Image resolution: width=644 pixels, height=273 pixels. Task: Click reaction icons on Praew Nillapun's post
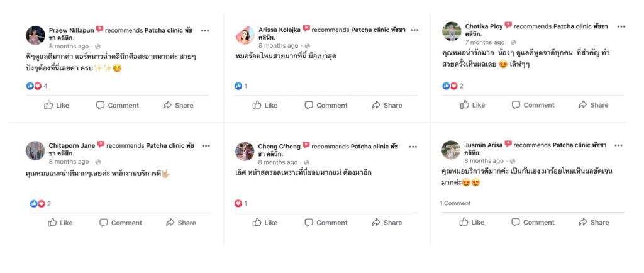click(x=34, y=86)
